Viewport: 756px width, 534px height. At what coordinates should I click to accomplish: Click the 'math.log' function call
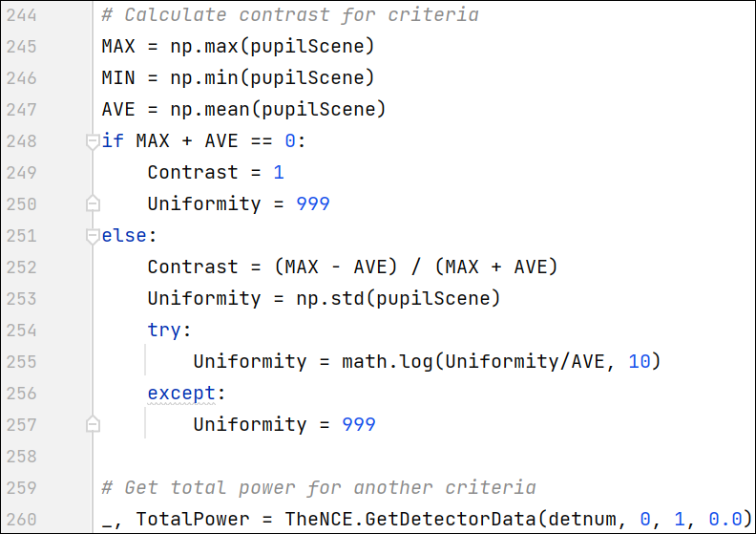(x=388, y=362)
